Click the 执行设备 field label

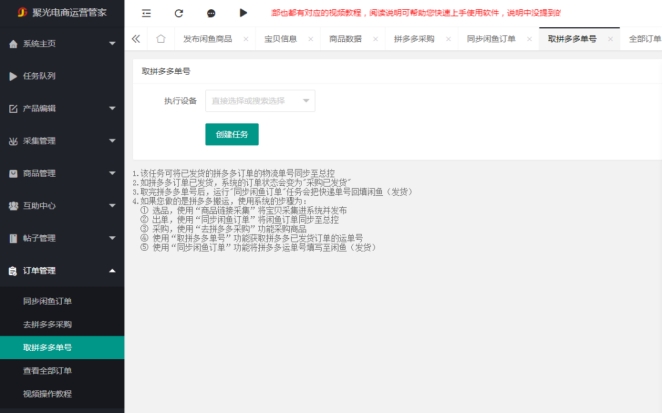(x=180, y=101)
